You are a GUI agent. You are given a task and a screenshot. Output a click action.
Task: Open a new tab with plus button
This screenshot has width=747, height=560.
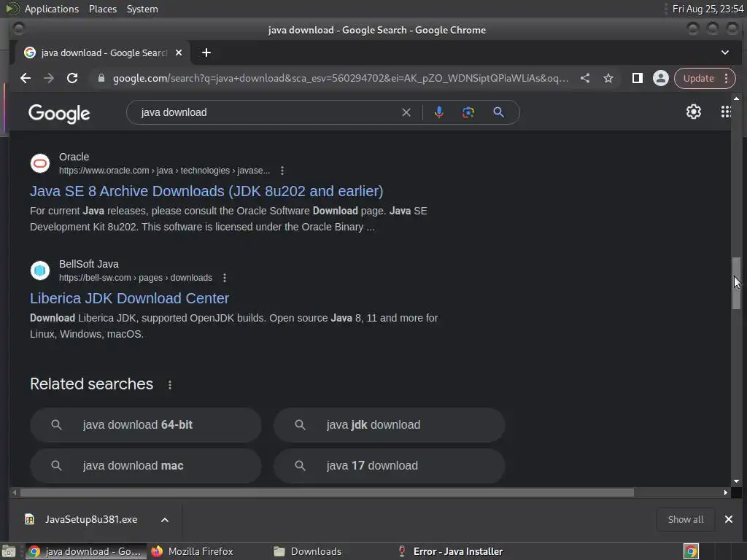pos(206,52)
